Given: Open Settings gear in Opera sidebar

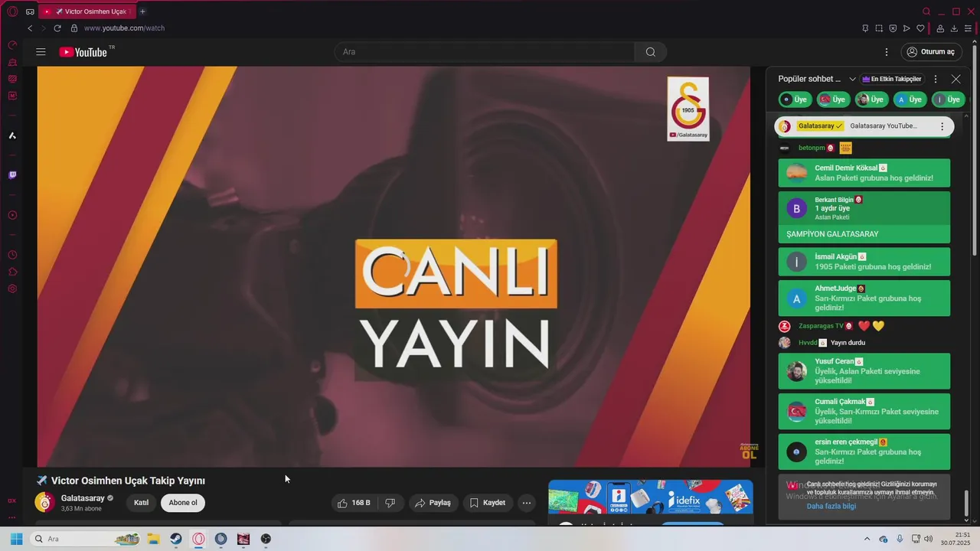Looking at the screenshot, I should [12, 289].
